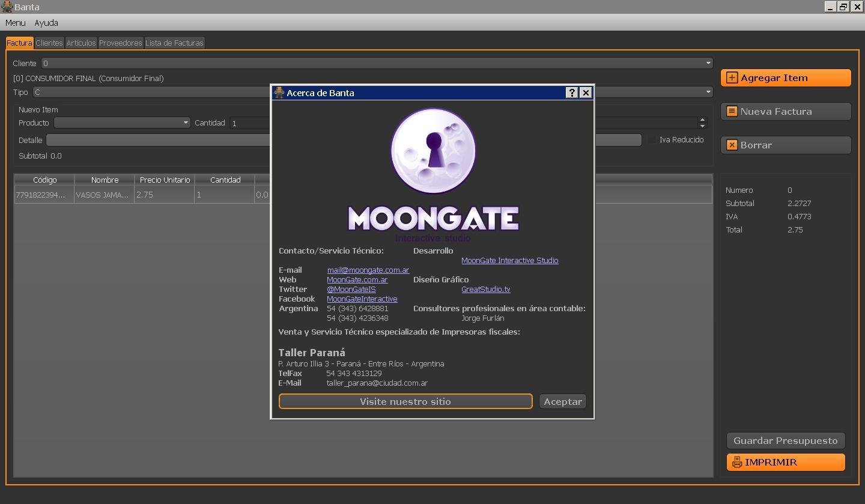Click the Banta app icon in title bar
The image size is (865, 504).
tap(7, 7)
